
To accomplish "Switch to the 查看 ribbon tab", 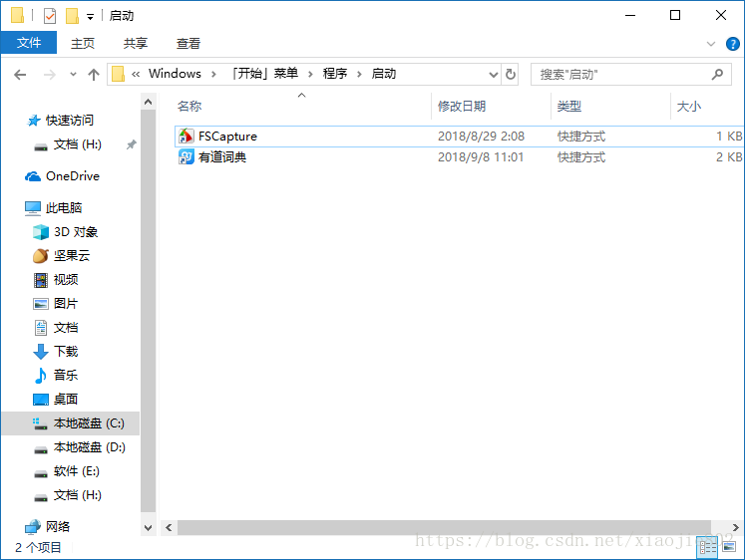I will click(187, 43).
